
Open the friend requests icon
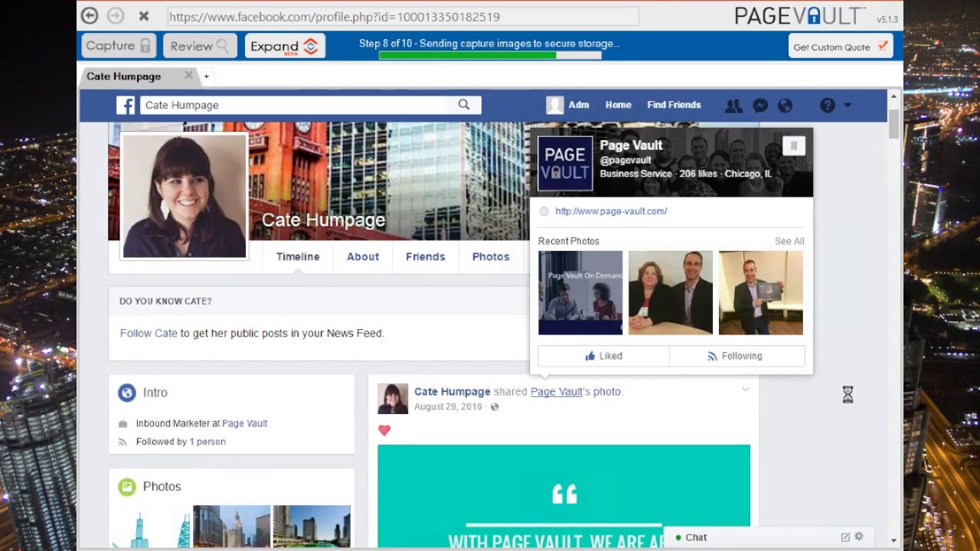coord(733,106)
